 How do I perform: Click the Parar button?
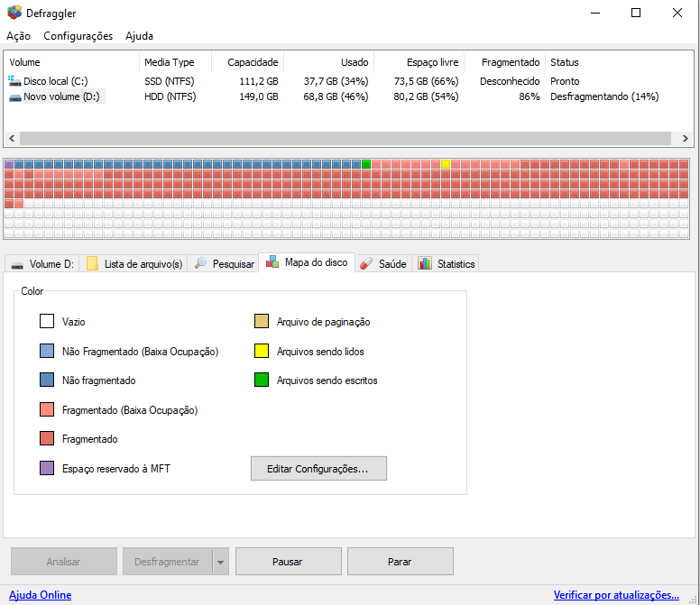pos(401,562)
